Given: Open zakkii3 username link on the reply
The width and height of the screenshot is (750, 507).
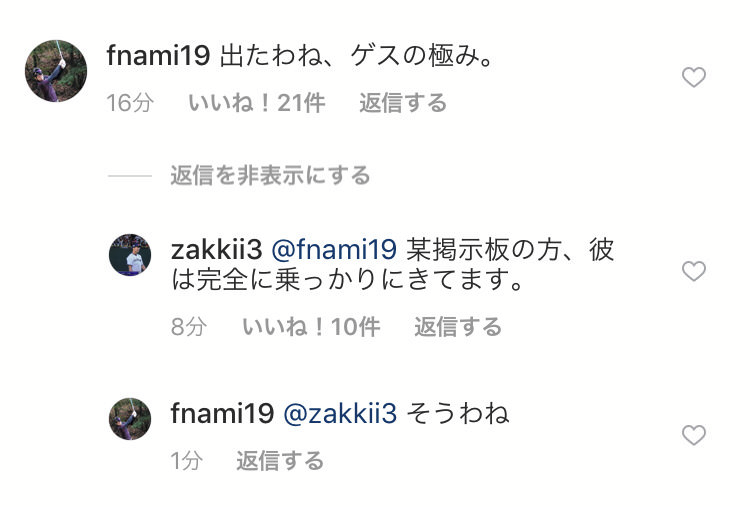Looking at the screenshot, I should click(x=217, y=250).
